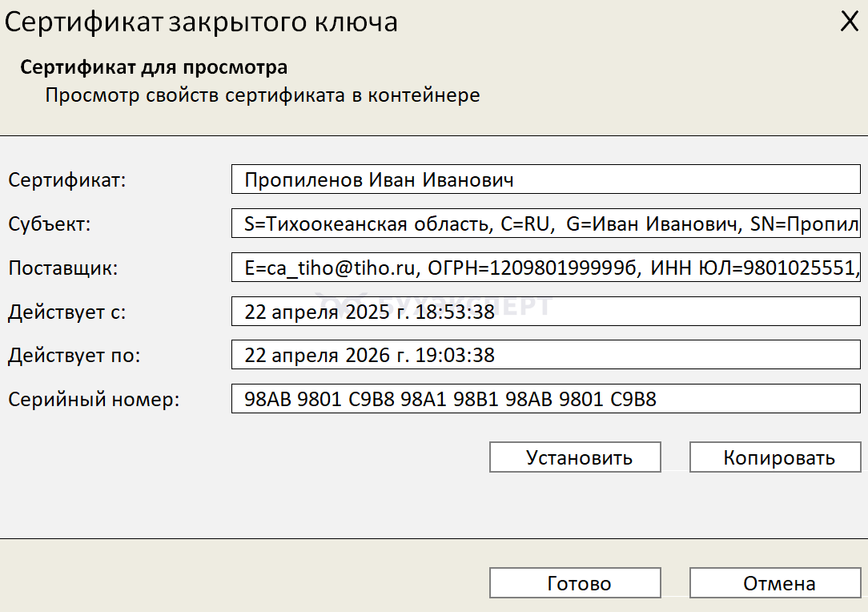Click the Серийный номер field

click(x=545, y=398)
